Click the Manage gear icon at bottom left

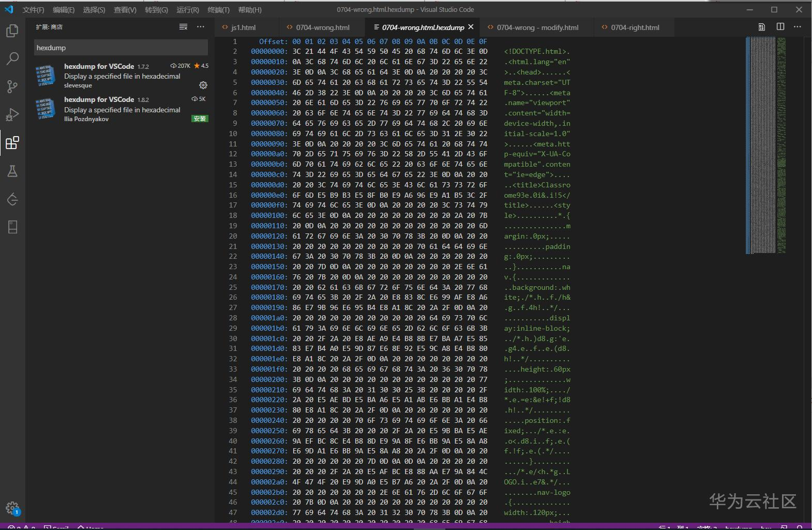pyautogui.click(x=12, y=508)
